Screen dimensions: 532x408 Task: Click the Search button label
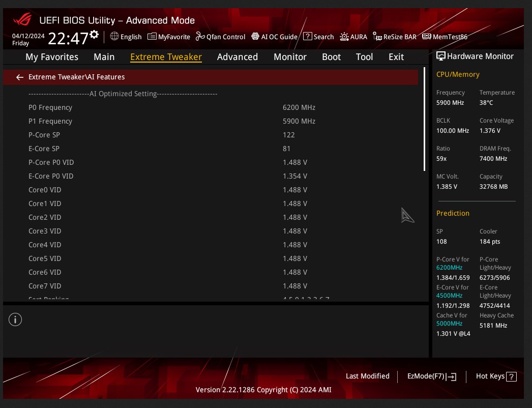tap(323, 37)
